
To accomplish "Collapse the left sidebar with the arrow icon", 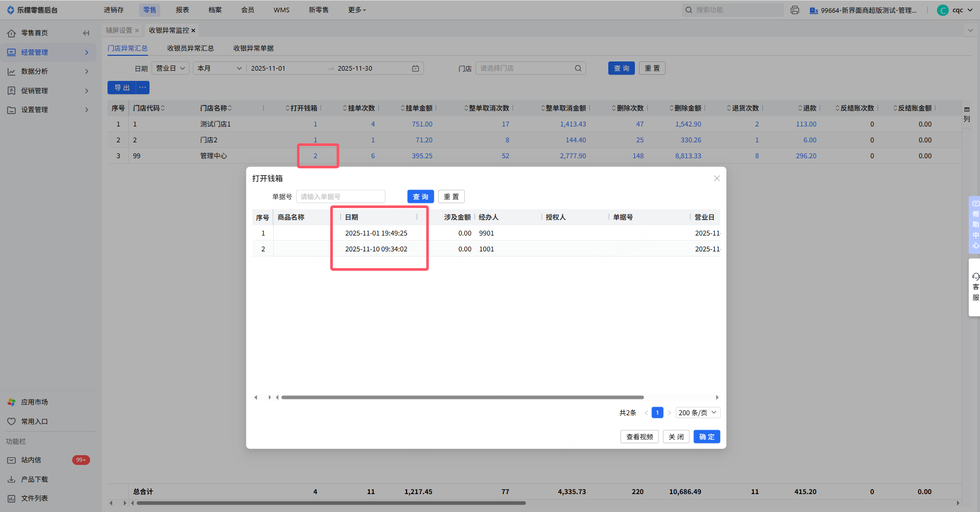I will point(86,33).
